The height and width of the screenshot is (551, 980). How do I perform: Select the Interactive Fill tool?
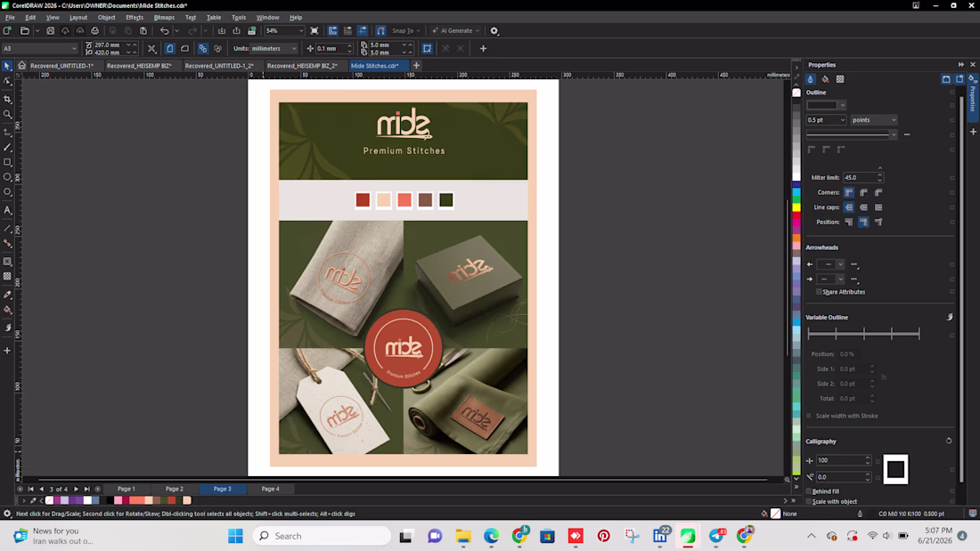click(7, 310)
